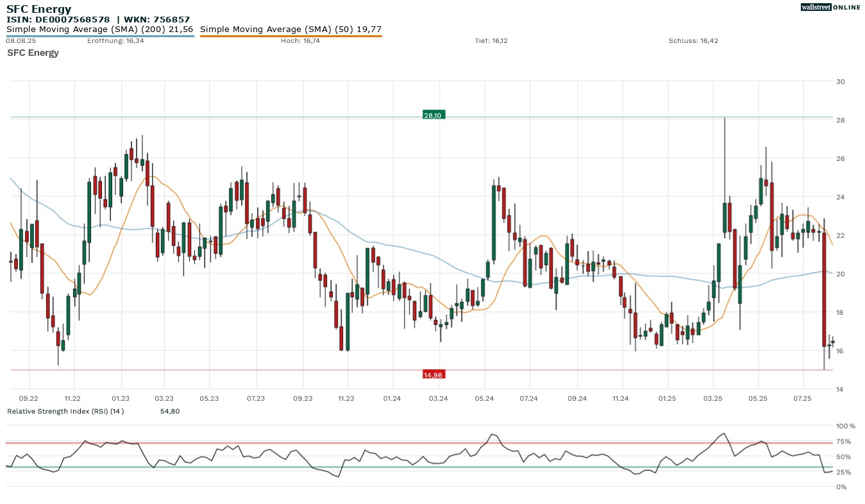The height and width of the screenshot is (504, 865).
Task: Click Simple Moving Average (SMA) (50) legend
Action: point(291,29)
